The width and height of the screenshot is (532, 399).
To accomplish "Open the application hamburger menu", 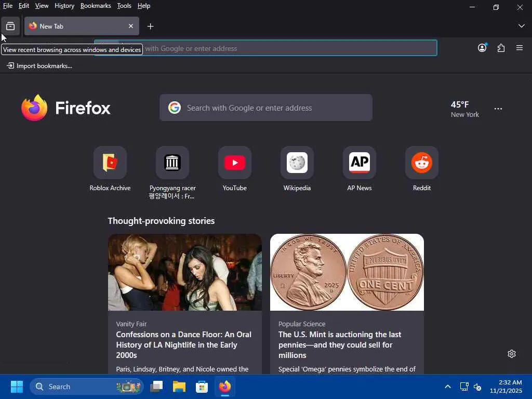I will 520,48.
